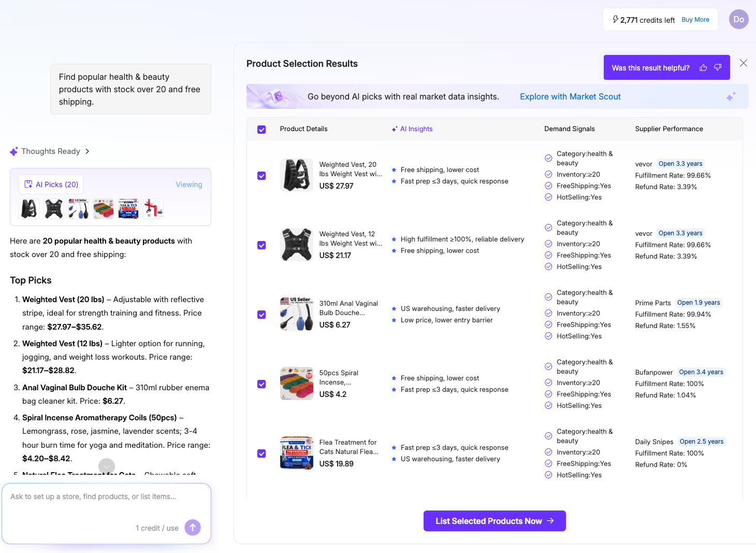Open the Do user avatar

739,19
